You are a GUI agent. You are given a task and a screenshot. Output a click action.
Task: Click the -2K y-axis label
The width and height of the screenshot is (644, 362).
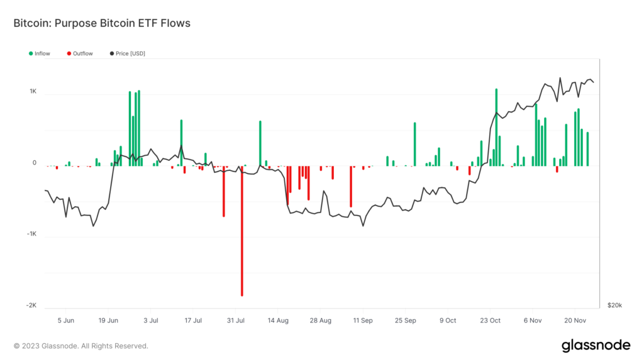pos(31,305)
